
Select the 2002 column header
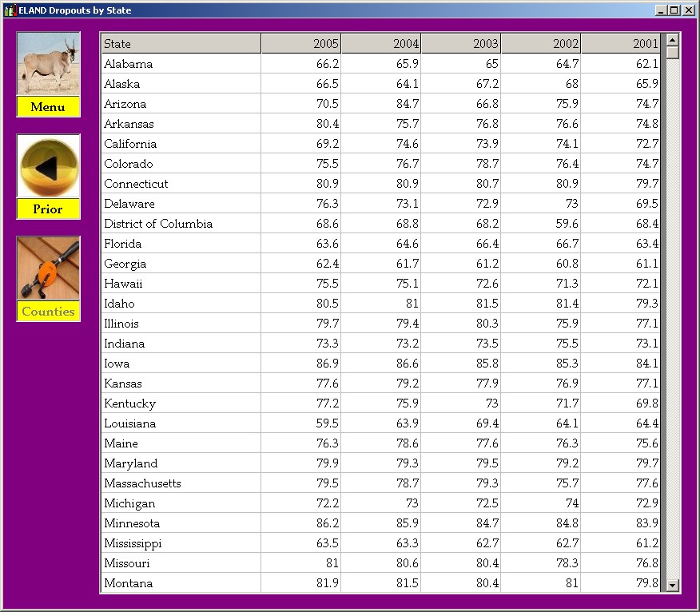pos(541,44)
